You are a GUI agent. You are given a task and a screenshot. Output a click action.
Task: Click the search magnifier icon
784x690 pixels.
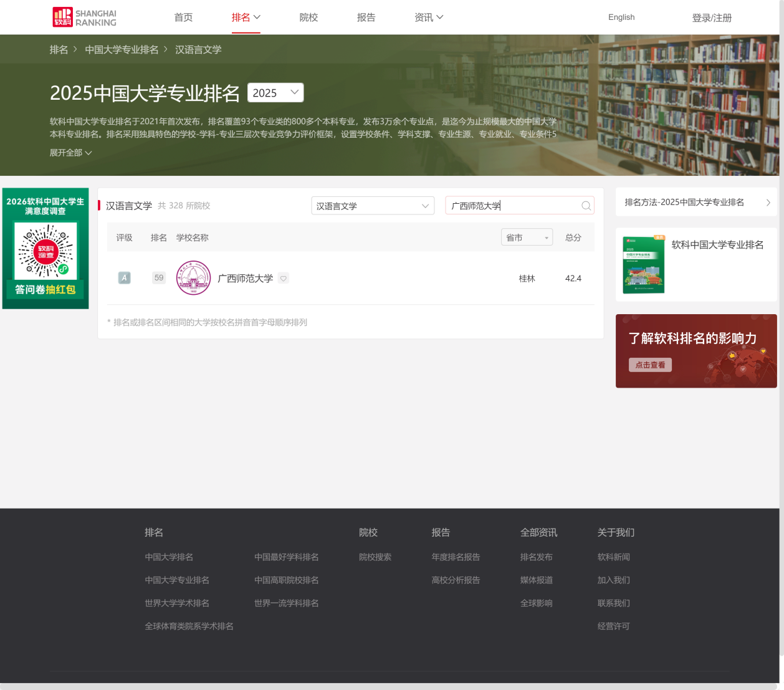coord(586,206)
